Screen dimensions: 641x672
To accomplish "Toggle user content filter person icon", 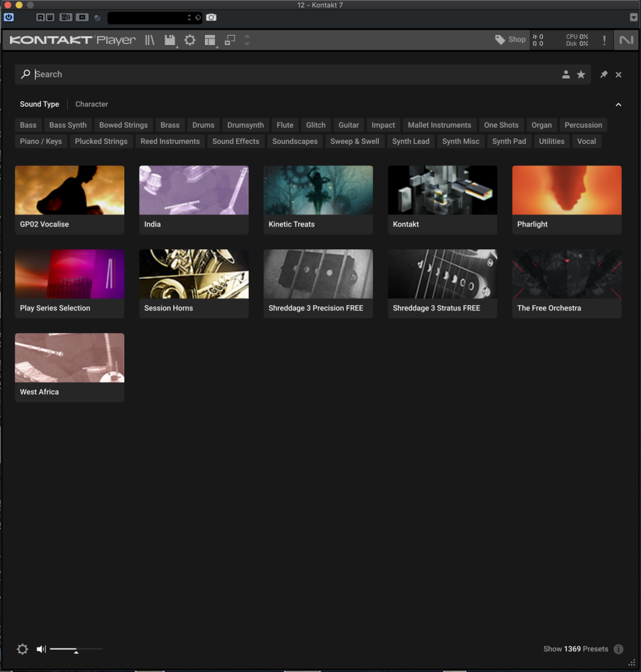I will click(x=566, y=75).
